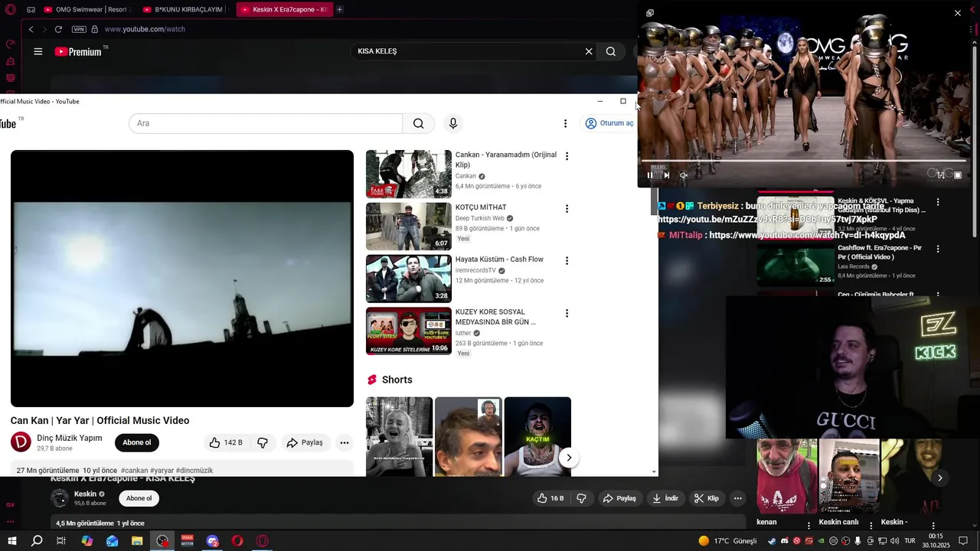The image size is (980, 551).
Task: Skip to next video in pop-out player
Action: 667,175
